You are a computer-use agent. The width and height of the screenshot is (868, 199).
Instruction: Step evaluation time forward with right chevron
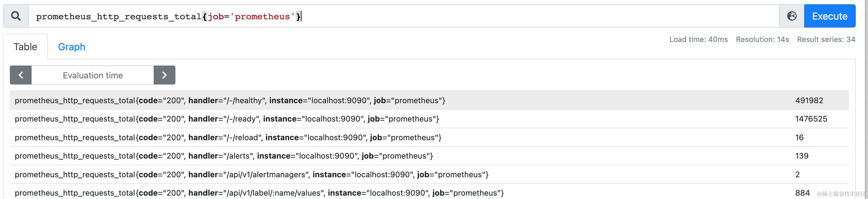point(164,75)
